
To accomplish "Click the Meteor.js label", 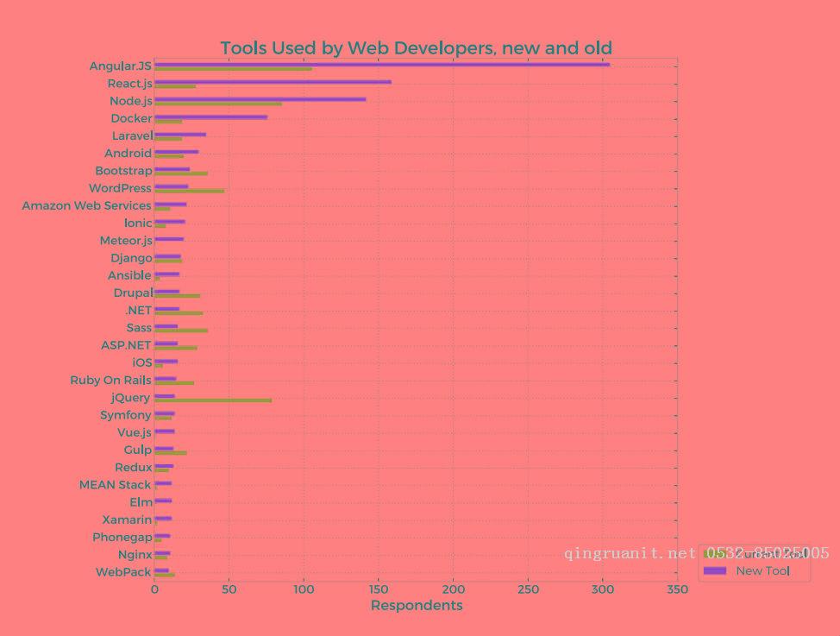I will click(126, 241).
